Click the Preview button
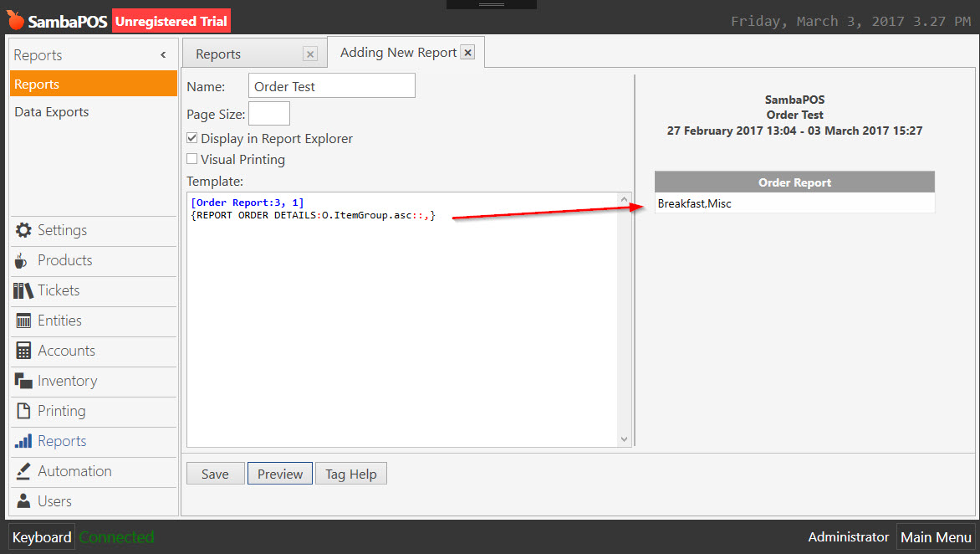This screenshot has height=554, width=980. pyautogui.click(x=279, y=473)
